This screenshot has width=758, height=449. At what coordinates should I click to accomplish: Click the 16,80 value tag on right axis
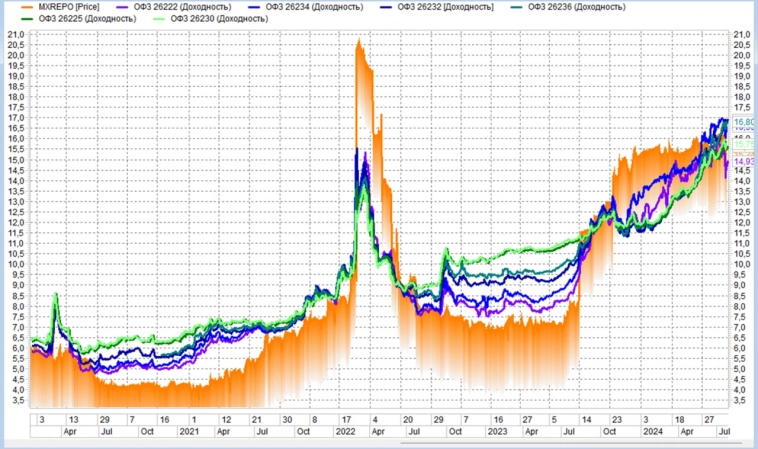tap(744, 122)
